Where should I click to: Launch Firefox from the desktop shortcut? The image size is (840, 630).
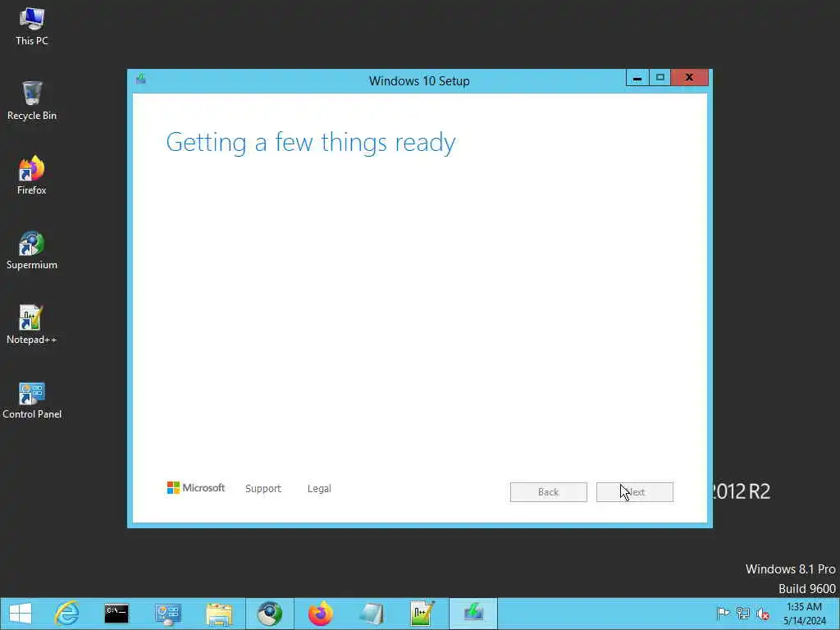tap(32, 176)
